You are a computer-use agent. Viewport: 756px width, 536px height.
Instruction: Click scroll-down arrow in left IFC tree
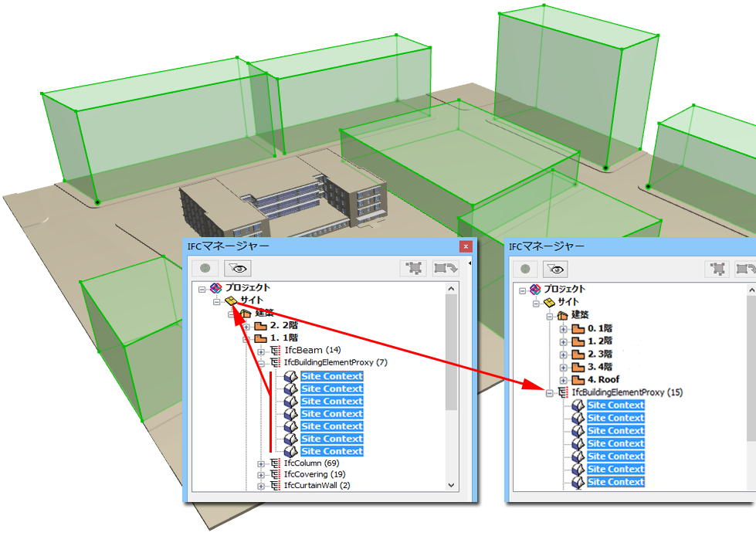451,485
